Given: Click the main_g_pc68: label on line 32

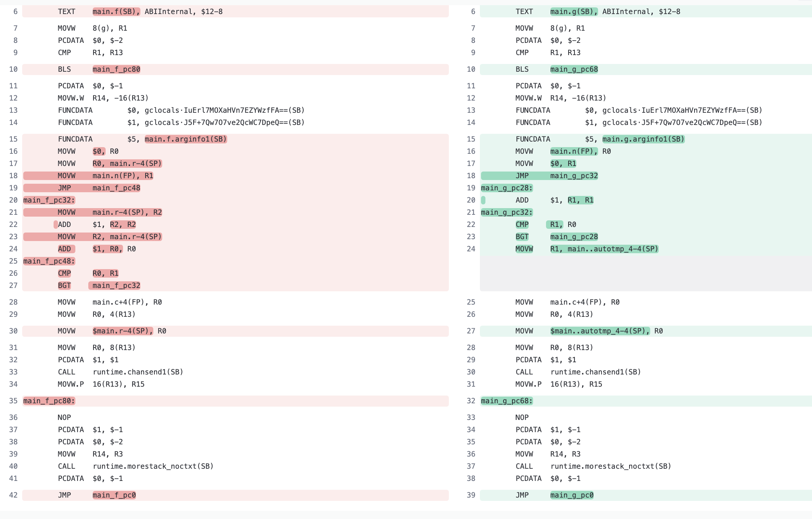Looking at the screenshot, I should pos(506,401).
